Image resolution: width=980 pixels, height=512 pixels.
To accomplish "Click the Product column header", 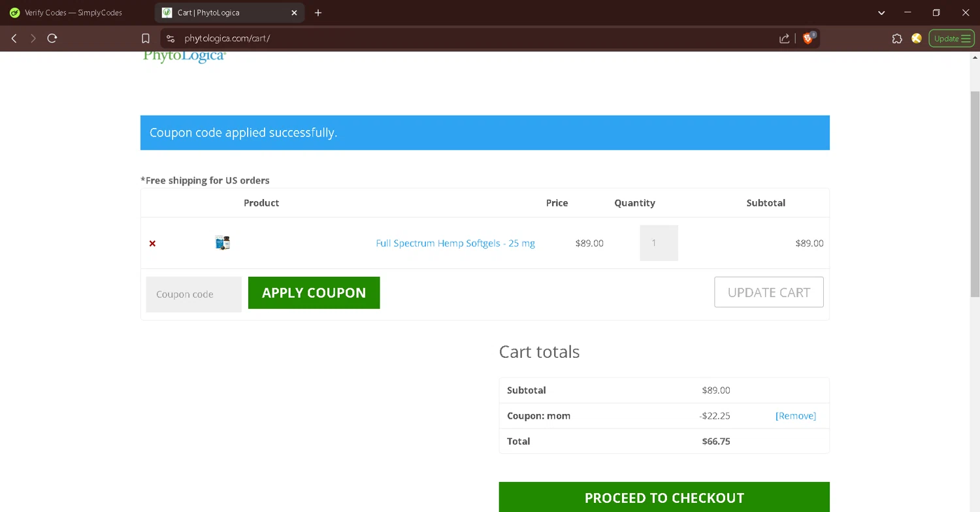I will pos(261,203).
